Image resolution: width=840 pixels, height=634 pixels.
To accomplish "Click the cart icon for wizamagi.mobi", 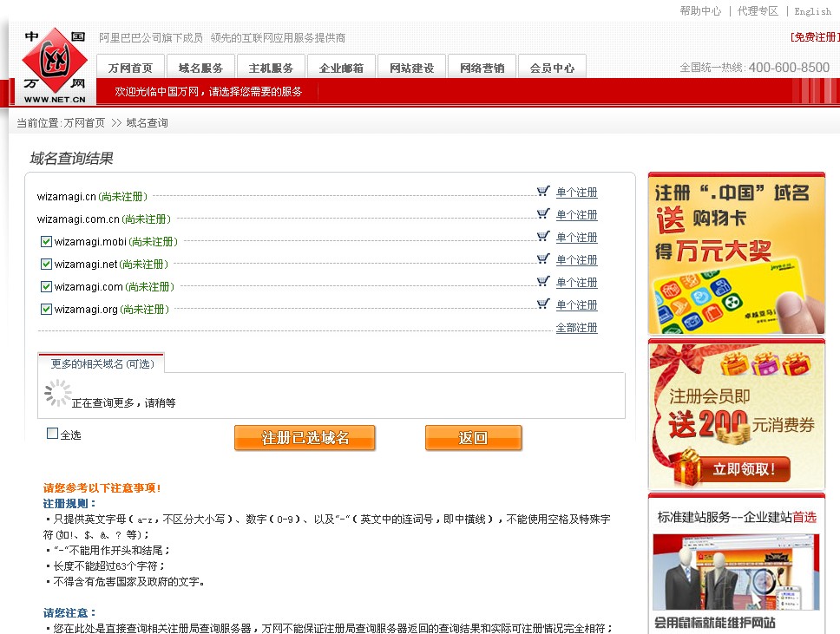I will click(543, 236).
